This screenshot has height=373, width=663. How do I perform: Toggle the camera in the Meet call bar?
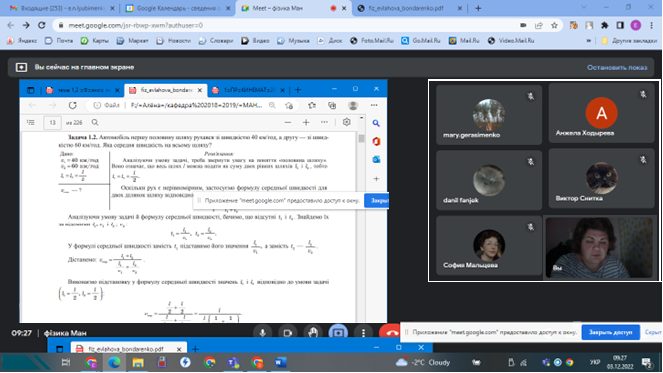288,333
